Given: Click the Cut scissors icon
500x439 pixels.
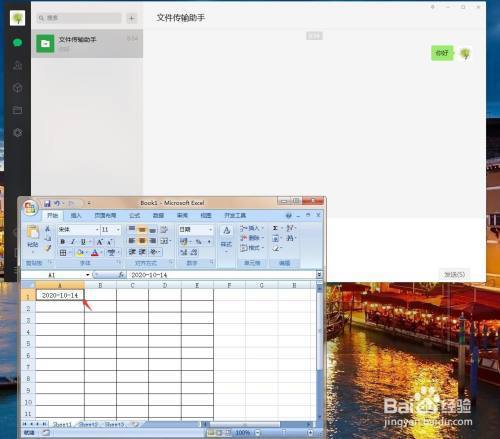Looking at the screenshot, I should (48, 229).
